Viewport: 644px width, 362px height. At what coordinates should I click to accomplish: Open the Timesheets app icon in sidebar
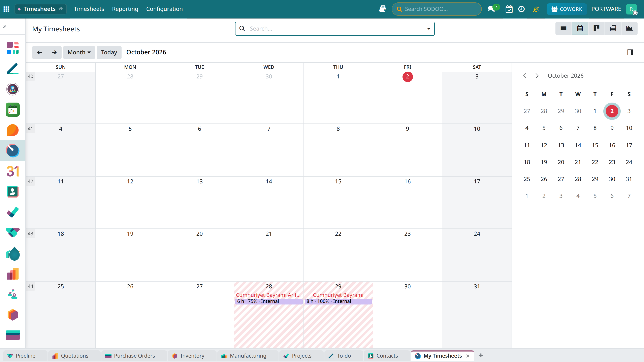click(13, 151)
